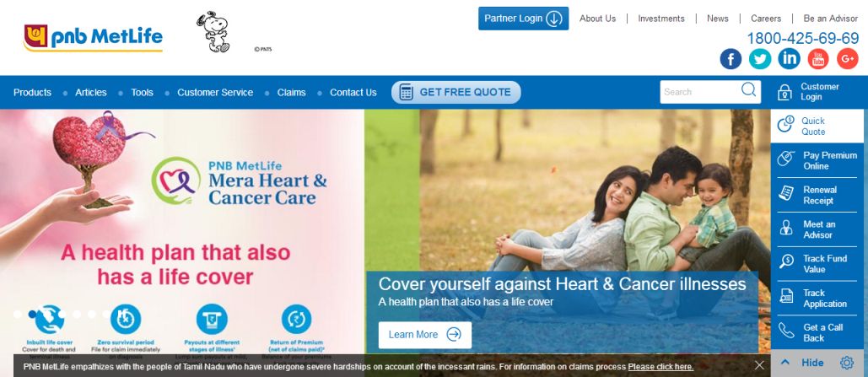Click the Customer Login padlock icon
The image size is (868, 377).
point(784,92)
